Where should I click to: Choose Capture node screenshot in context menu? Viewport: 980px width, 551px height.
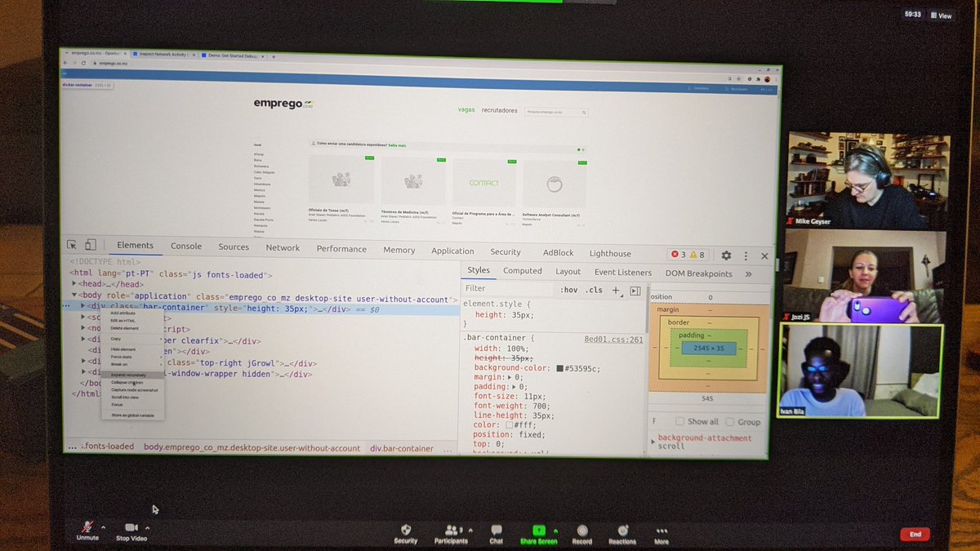click(x=135, y=389)
